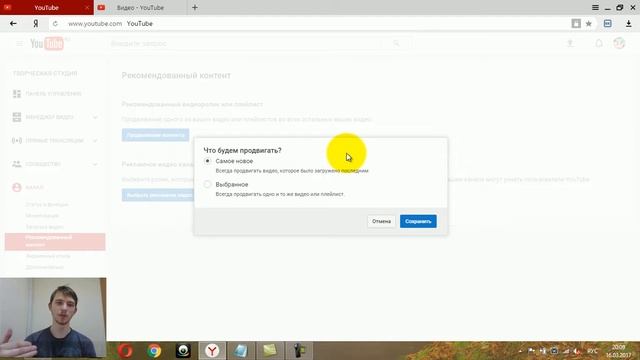Click the webcam overlay in the corner
This screenshot has height=360, width=640.
pos(53,318)
